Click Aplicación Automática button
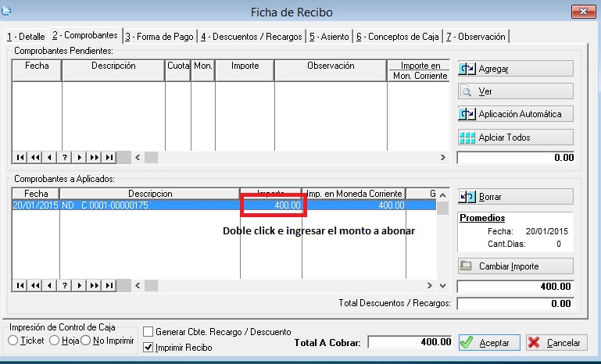This screenshot has width=601, height=364. click(515, 114)
